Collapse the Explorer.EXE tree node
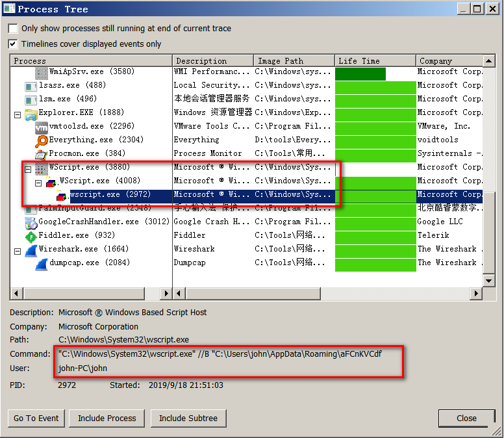The image size is (504, 438). point(18,114)
